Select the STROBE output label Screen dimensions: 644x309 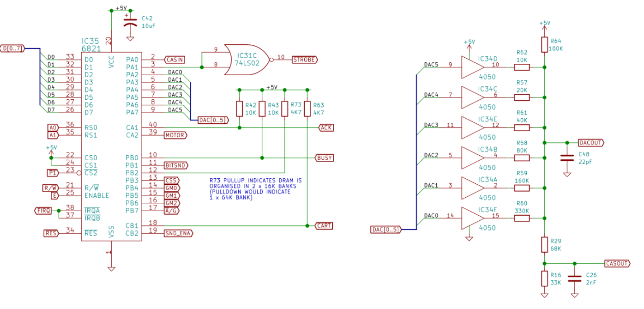tap(305, 60)
